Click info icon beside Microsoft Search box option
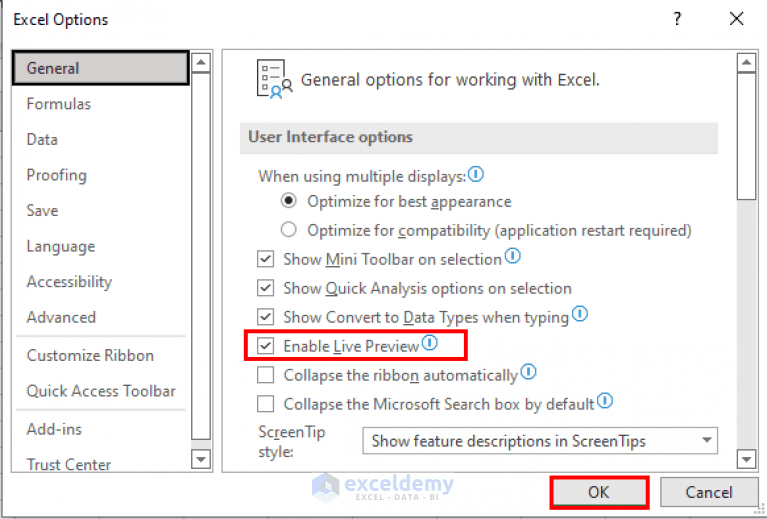 pyautogui.click(x=605, y=402)
